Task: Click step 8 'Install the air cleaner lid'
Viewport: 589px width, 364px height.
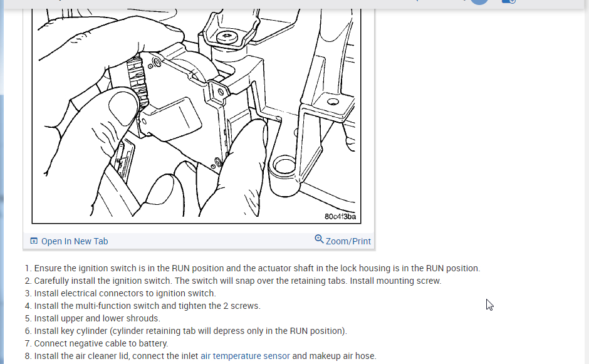Action: tap(201, 356)
